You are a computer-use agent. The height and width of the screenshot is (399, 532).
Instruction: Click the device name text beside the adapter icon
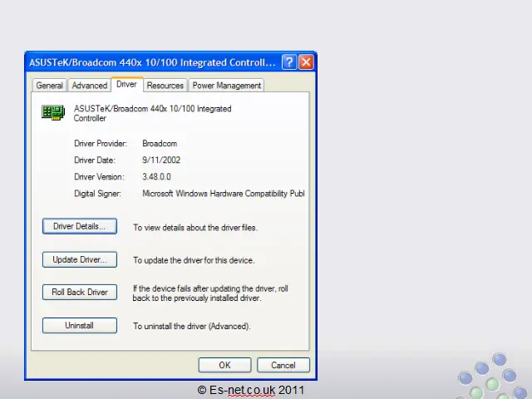(153, 113)
